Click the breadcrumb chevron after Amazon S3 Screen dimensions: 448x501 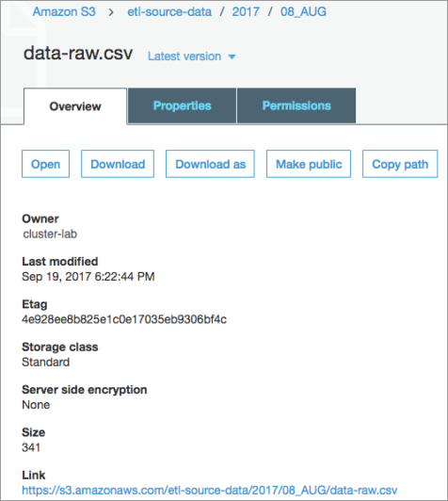tap(111, 12)
